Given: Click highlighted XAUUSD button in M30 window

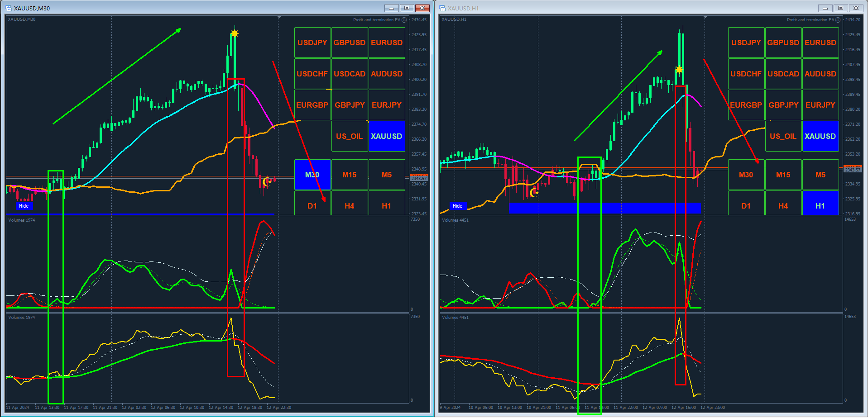Looking at the screenshot, I should 387,136.
